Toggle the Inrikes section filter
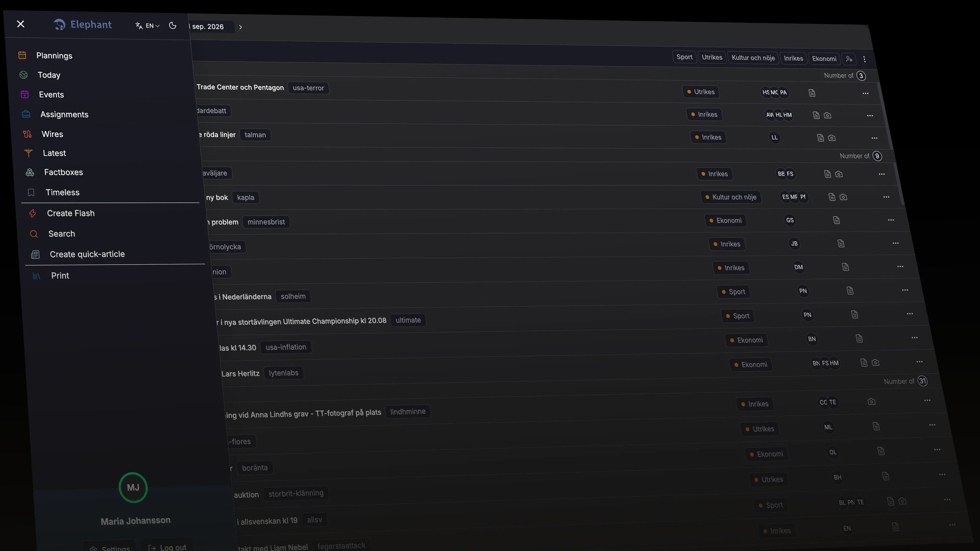This screenshot has width=980, height=551. click(793, 59)
